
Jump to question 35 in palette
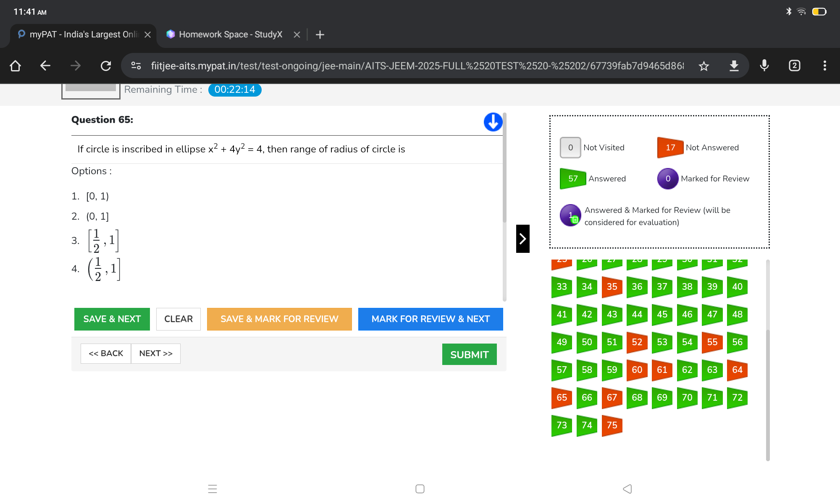[612, 287]
